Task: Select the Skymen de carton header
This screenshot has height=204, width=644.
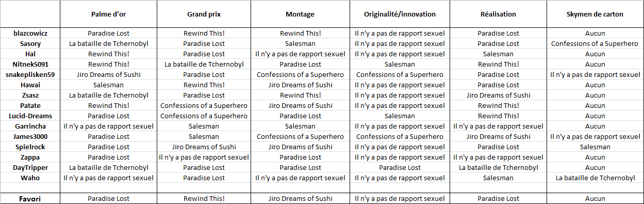Action: (595, 14)
